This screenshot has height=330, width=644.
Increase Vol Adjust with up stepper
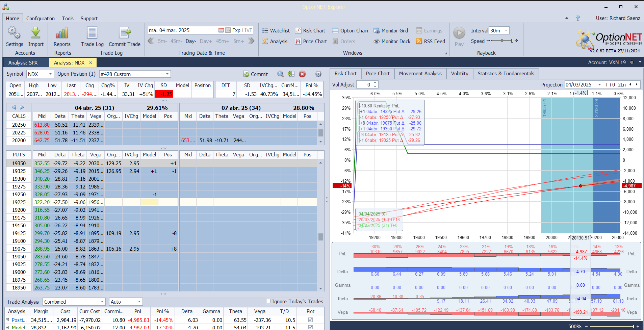point(375,83)
